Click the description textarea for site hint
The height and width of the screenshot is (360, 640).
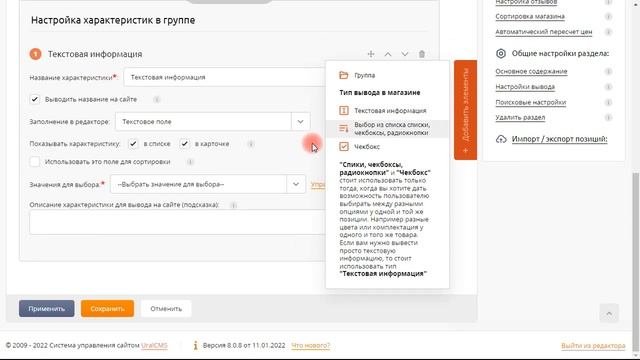178,222
